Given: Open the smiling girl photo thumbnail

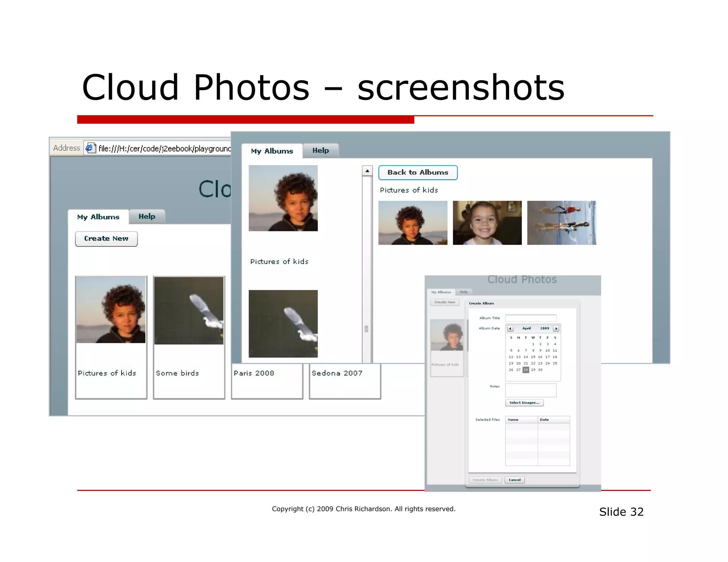Looking at the screenshot, I should click(x=487, y=223).
